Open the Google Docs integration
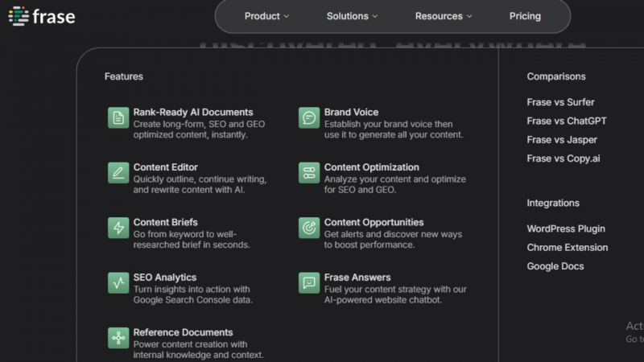Viewport: 644px width, 362px height. point(555,266)
